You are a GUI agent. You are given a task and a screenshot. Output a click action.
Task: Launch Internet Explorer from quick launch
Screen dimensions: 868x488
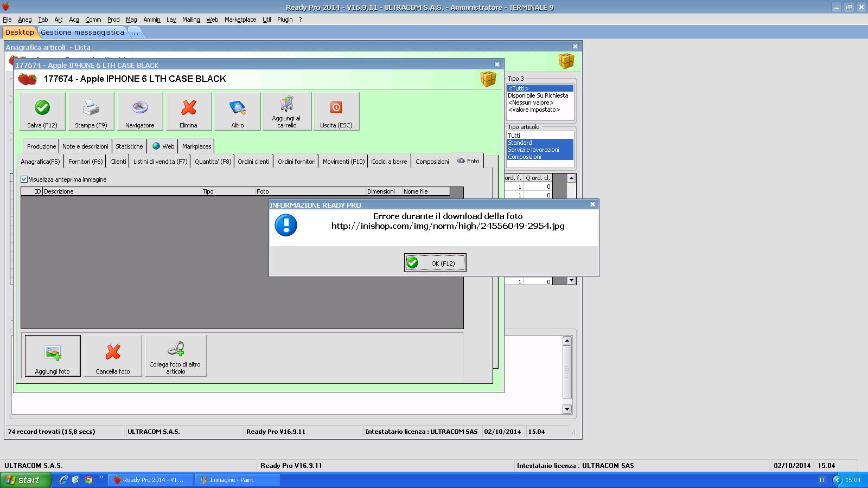(x=63, y=480)
